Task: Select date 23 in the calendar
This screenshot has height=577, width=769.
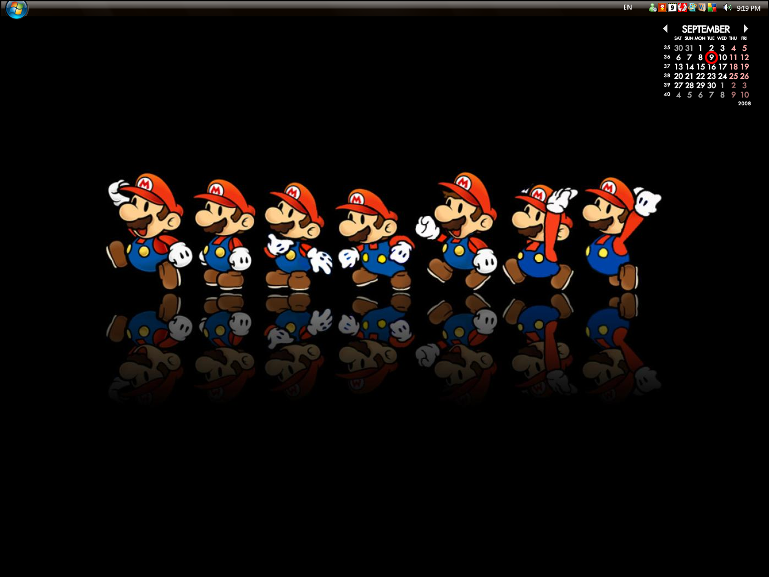Action: tap(712, 76)
